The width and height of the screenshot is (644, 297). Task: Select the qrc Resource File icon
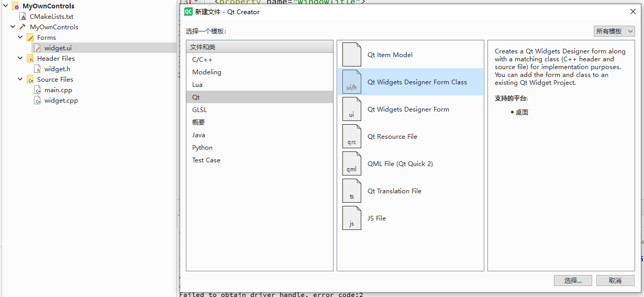coord(351,136)
